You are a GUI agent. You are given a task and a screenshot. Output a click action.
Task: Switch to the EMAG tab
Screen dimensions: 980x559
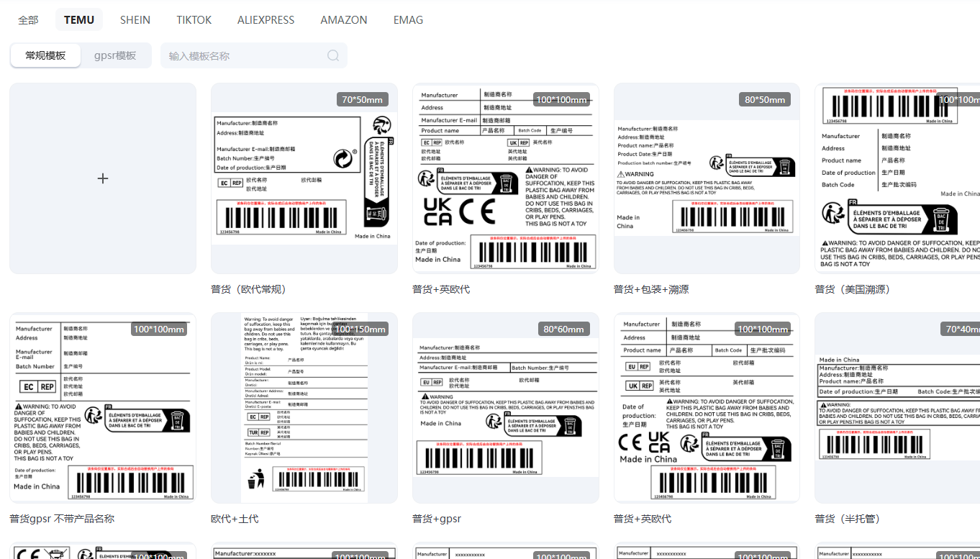(408, 20)
